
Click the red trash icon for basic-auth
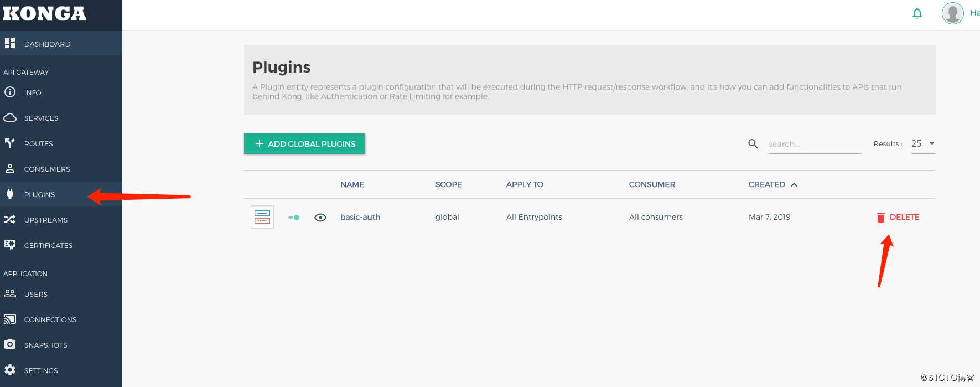(881, 217)
